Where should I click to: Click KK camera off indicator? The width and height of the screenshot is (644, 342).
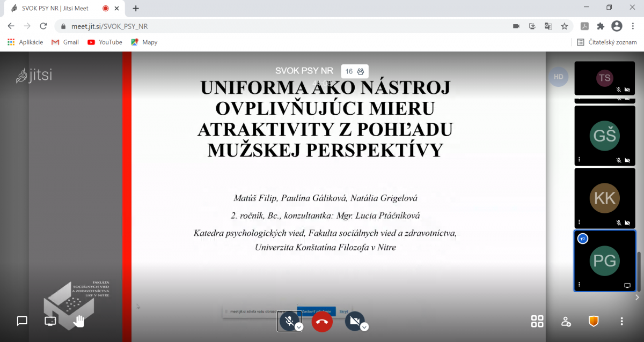click(627, 222)
